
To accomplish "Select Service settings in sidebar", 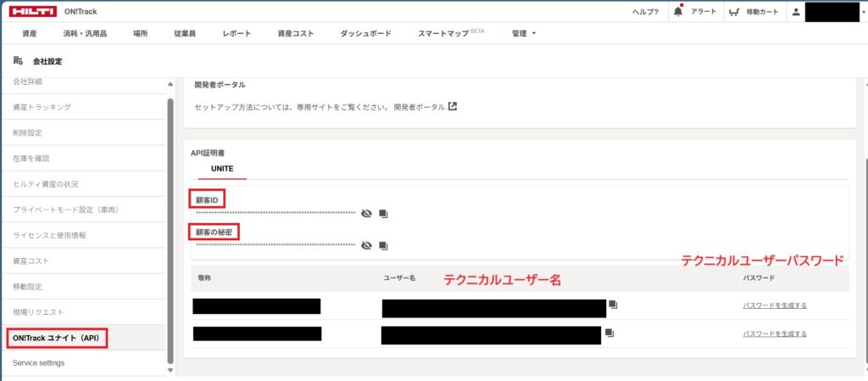I will tap(38, 363).
